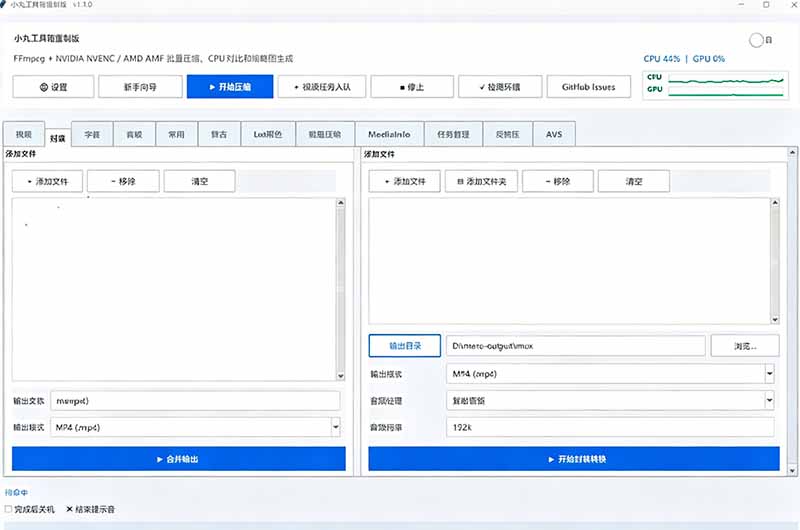Run the 检测环境 checkmark button

pos(500,87)
